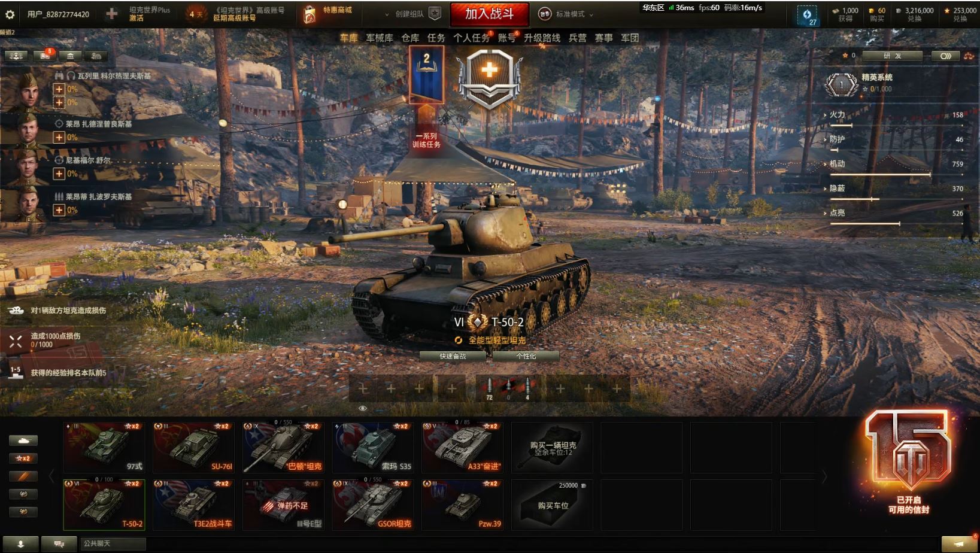Switch to the 仓库 tab
Screen dimensions: 980x553
[x=410, y=38]
